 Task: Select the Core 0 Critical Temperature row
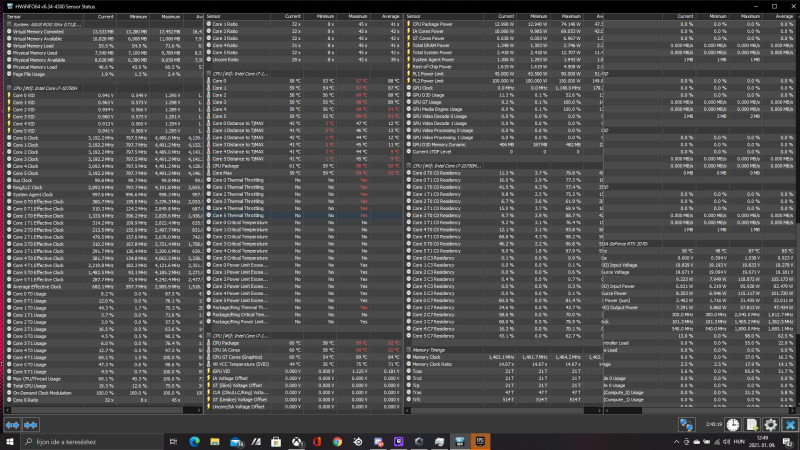click(304, 222)
